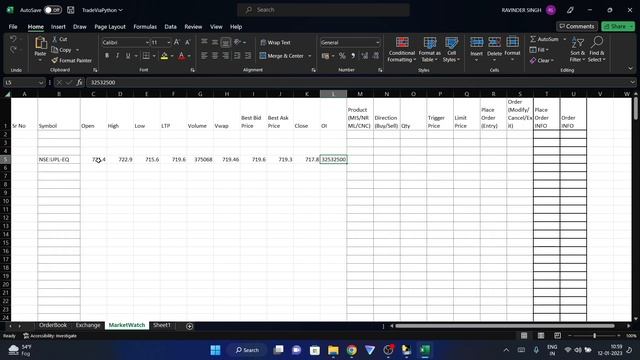Center text horizontally in cell
640x360 pixels.
215,56
